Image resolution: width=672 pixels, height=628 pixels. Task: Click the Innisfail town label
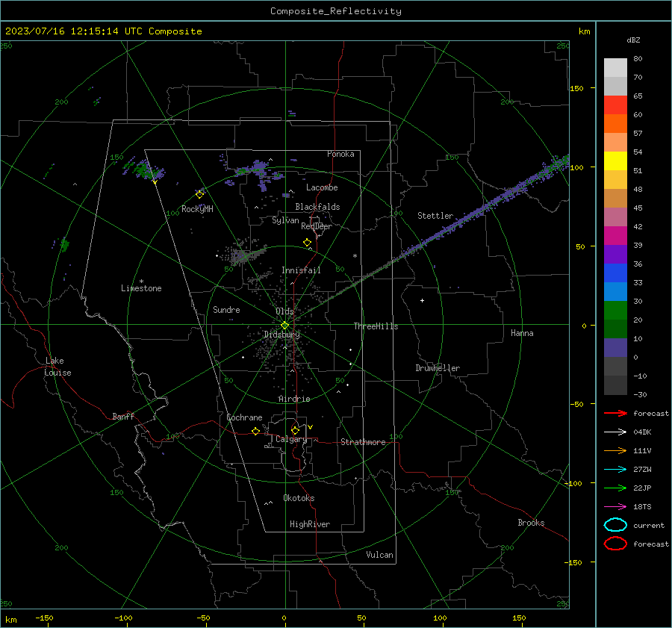(301, 270)
